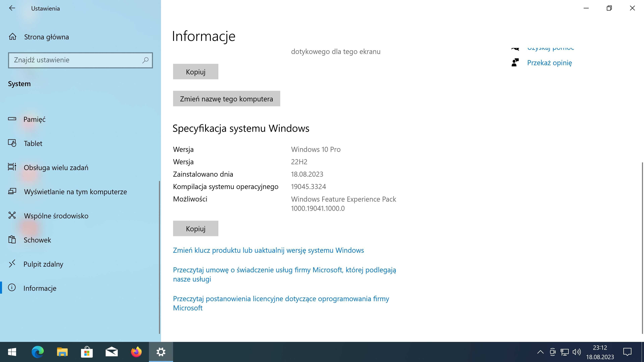Open taskbar clock and date
The width and height of the screenshot is (644, 362).
coord(600,352)
